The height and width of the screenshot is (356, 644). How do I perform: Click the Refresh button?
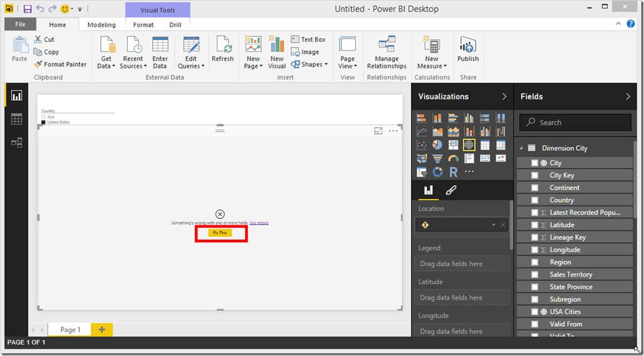pos(222,49)
